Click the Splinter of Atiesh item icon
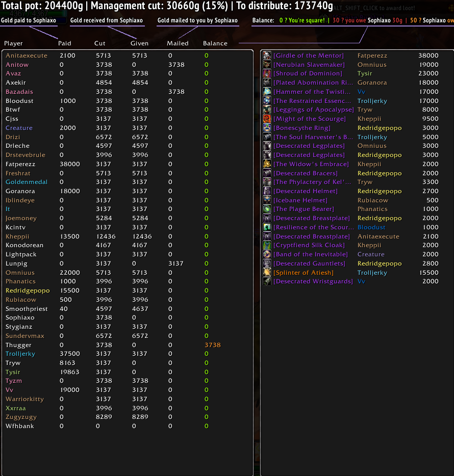The width and height of the screenshot is (454, 476). pyautogui.click(x=267, y=272)
